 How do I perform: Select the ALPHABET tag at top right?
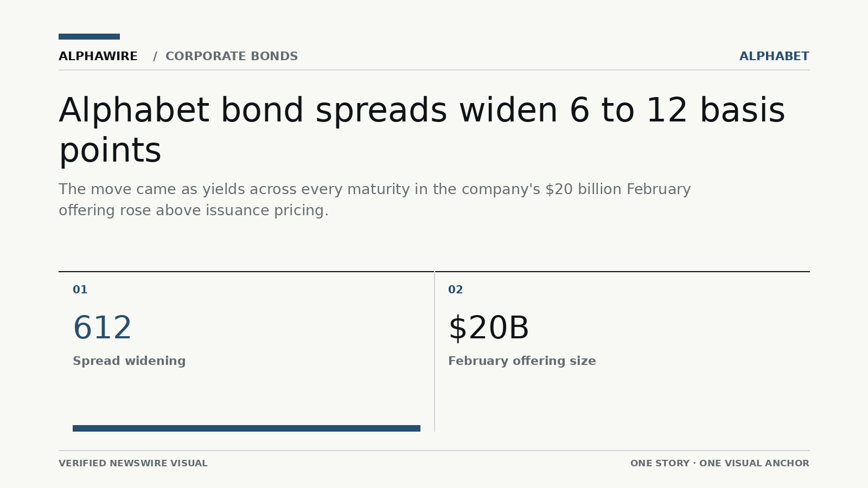pyautogui.click(x=774, y=56)
